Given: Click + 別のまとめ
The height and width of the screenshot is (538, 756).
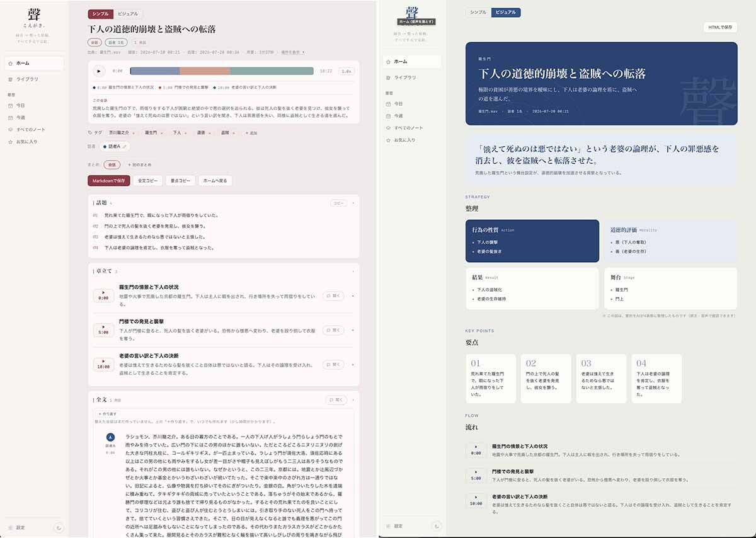Looking at the screenshot, I should pos(139,164).
